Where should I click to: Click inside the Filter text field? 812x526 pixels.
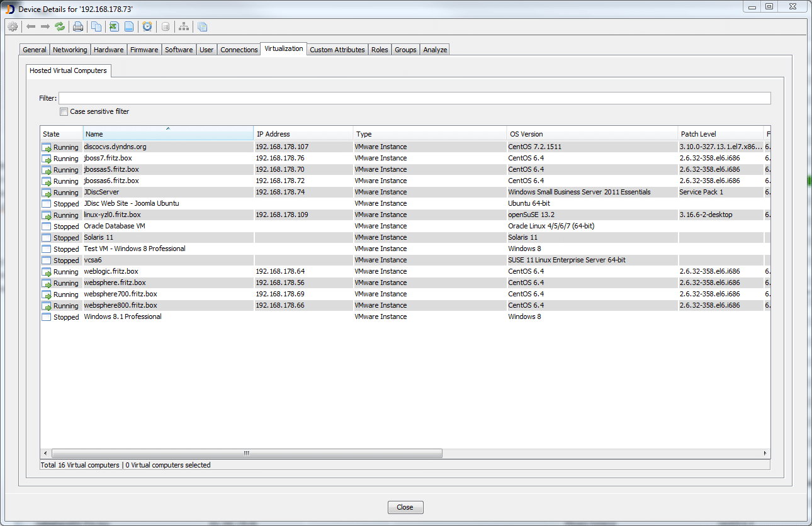click(x=414, y=98)
